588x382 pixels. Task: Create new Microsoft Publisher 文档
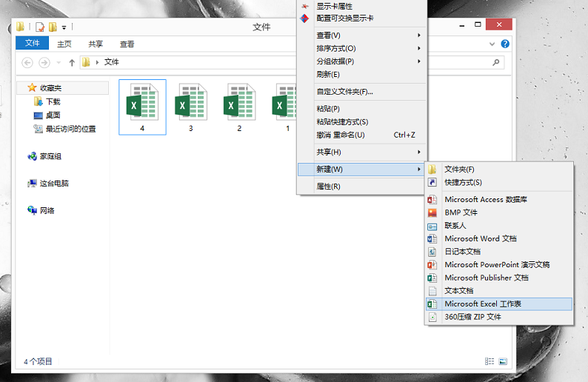click(499, 278)
